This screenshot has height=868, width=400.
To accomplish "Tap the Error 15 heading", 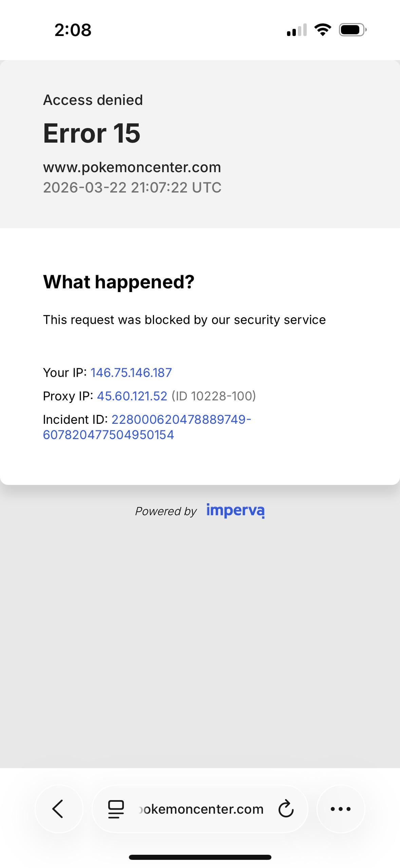I will (92, 133).
